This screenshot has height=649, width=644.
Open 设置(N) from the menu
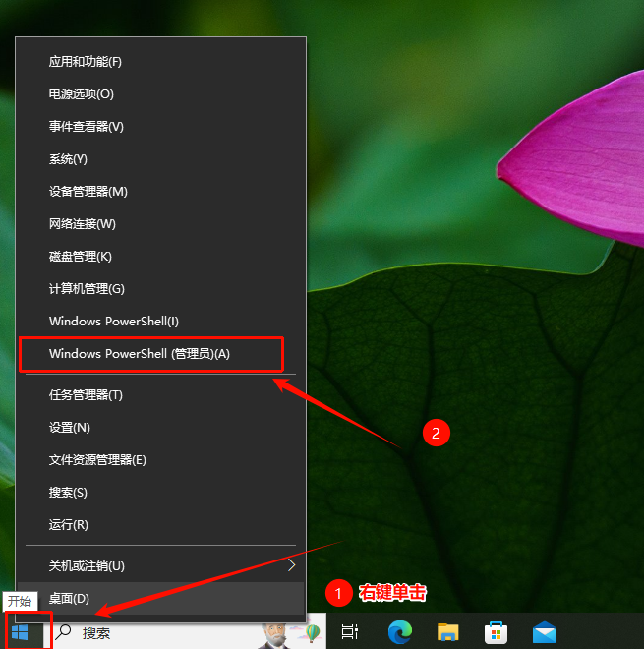coord(160,427)
